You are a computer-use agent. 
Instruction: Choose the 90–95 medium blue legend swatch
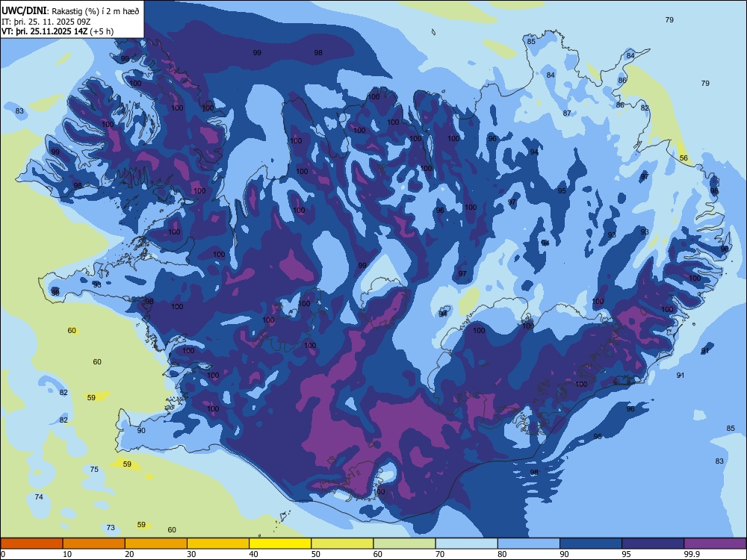(x=591, y=544)
